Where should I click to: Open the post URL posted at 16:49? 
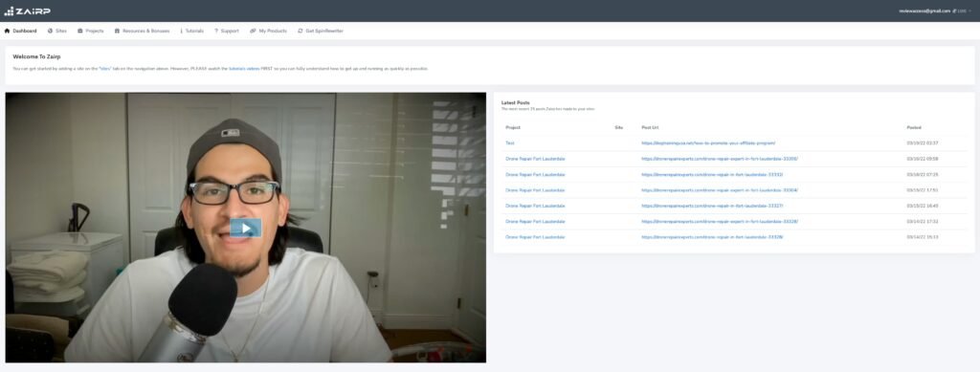pyautogui.click(x=712, y=206)
